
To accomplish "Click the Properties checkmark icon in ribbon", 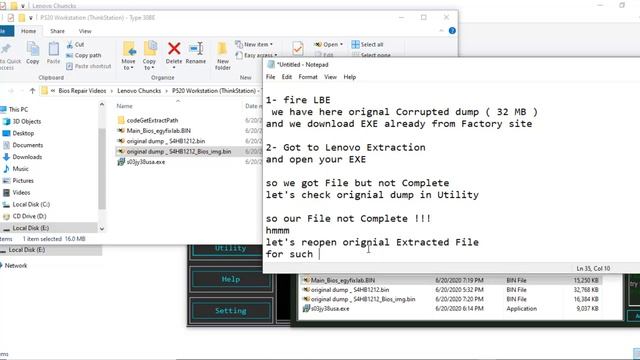I will click(298, 49).
